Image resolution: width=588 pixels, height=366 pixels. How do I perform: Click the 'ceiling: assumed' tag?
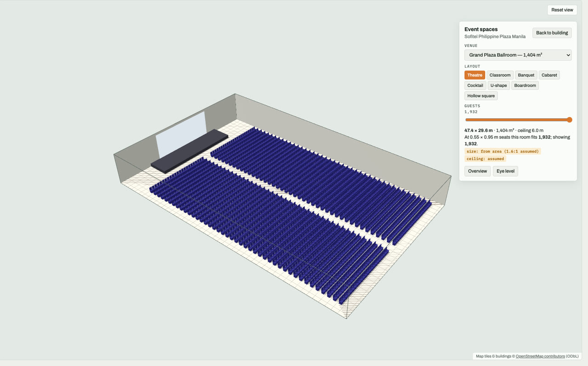[485, 159]
